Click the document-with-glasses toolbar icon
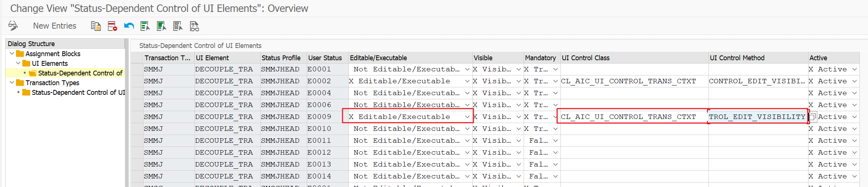 coord(194,26)
